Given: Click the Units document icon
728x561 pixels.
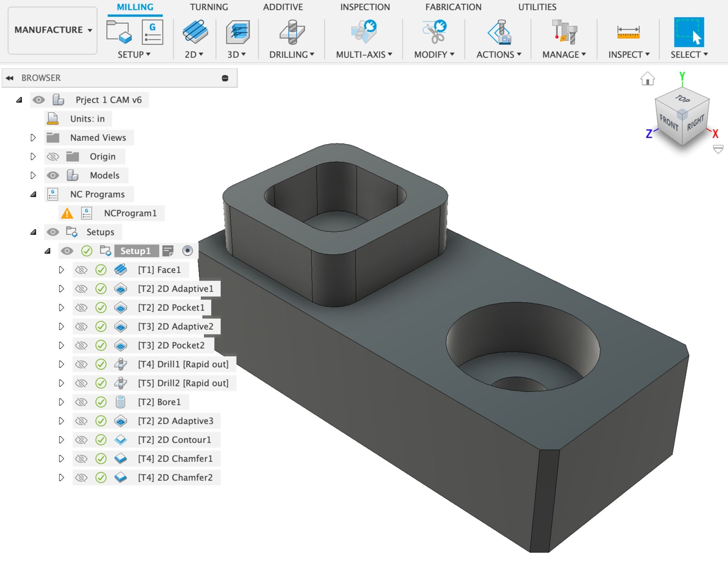Looking at the screenshot, I should (x=53, y=119).
